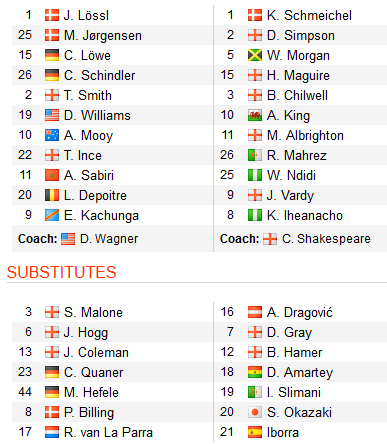Click DR Congo flag beside E. Kachunga
The height and width of the screenshot is (444, 387).
coord(52,215)
